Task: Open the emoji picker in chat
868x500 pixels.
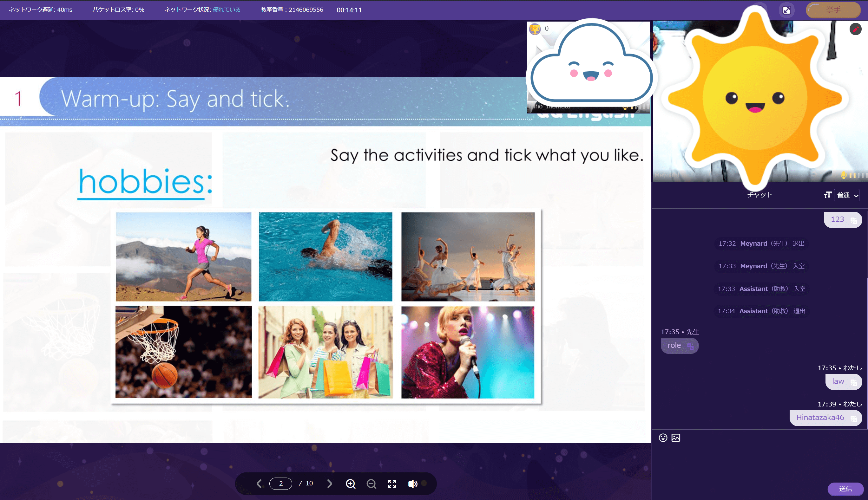Action: point(663,438)
